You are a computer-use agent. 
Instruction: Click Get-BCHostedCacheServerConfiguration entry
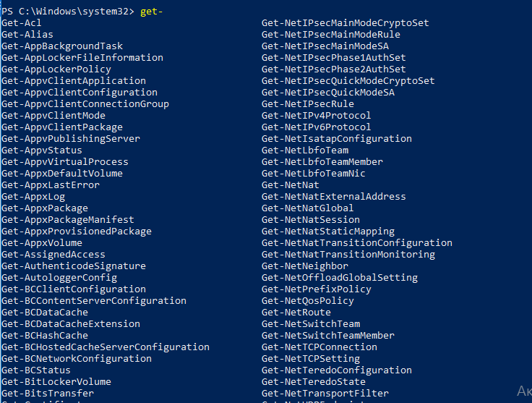[x=106, y=347]
